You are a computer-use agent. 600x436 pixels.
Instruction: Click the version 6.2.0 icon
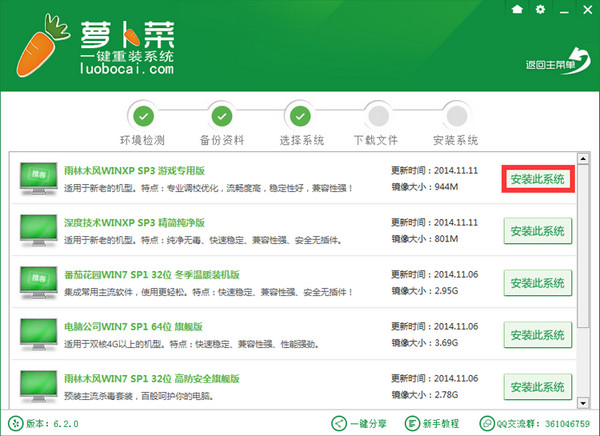click(x=16, y=423)
